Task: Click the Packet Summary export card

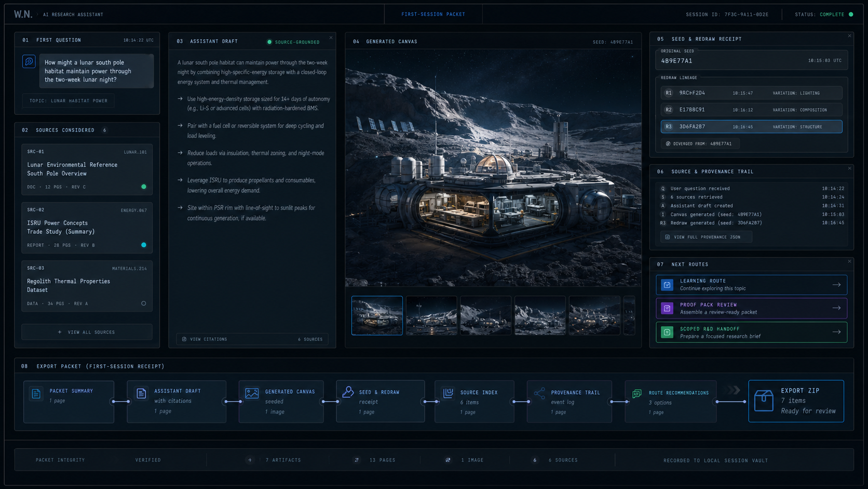Action: (69, 402)
